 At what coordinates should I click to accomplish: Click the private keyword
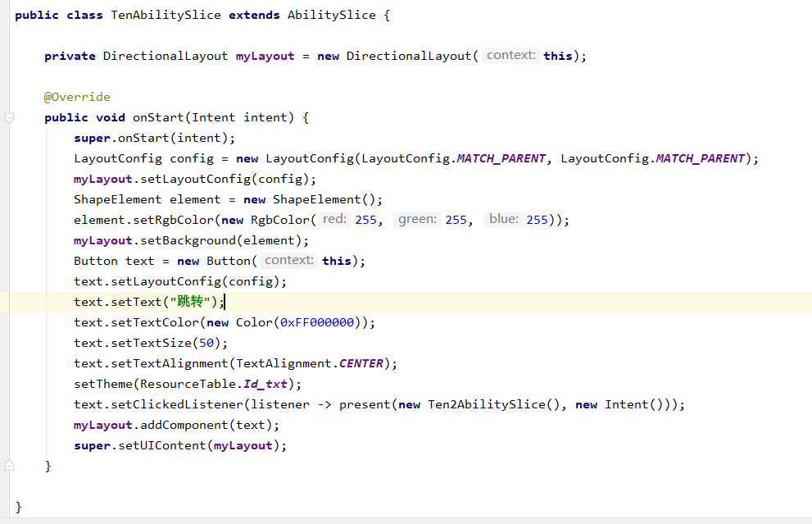pyautogui.click(x=70, y=56)
